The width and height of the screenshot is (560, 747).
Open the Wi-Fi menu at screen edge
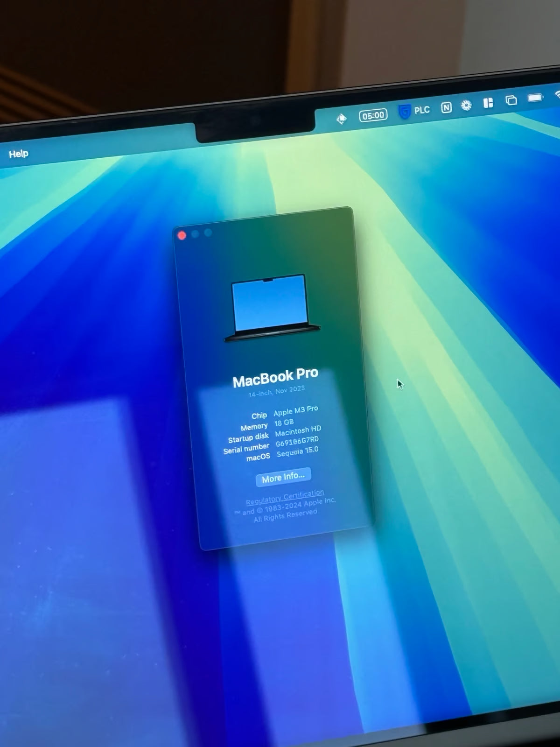pos(557,95)
